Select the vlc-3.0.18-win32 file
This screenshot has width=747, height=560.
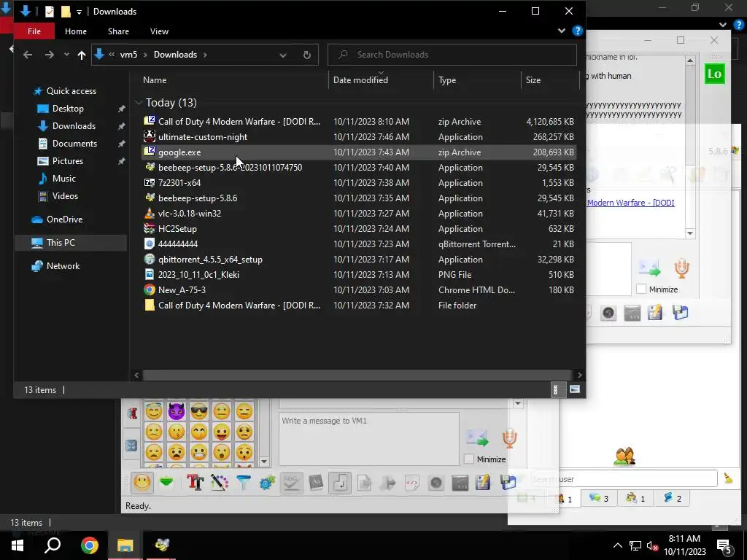point(360,214)
